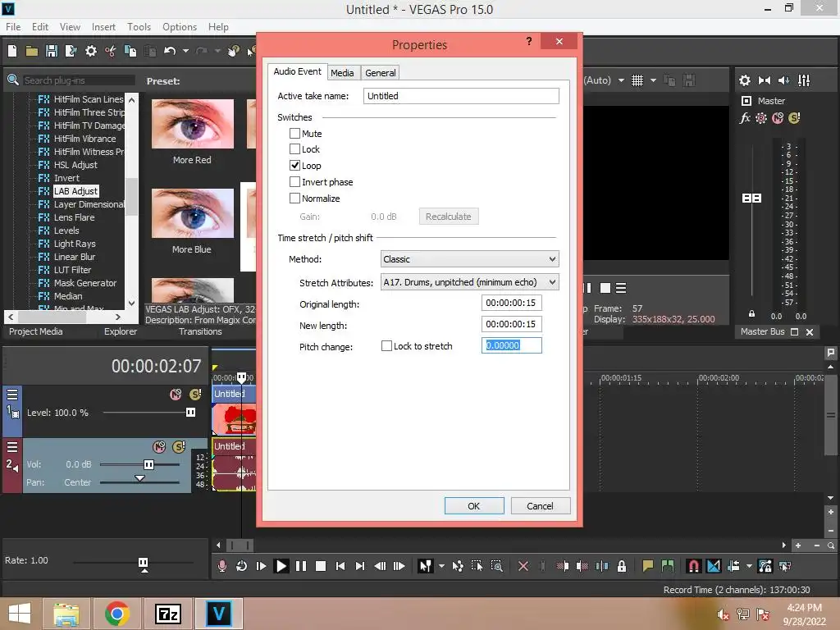Open the edit tool selector dropdown arrow
The width and height of the screenshot is (840, 630).
point(441,566)
